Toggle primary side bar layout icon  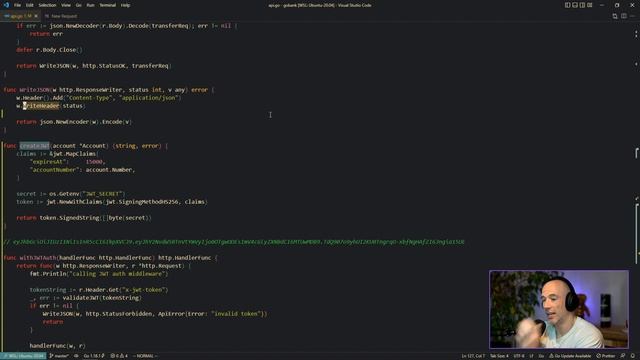[x=567, y=5]
